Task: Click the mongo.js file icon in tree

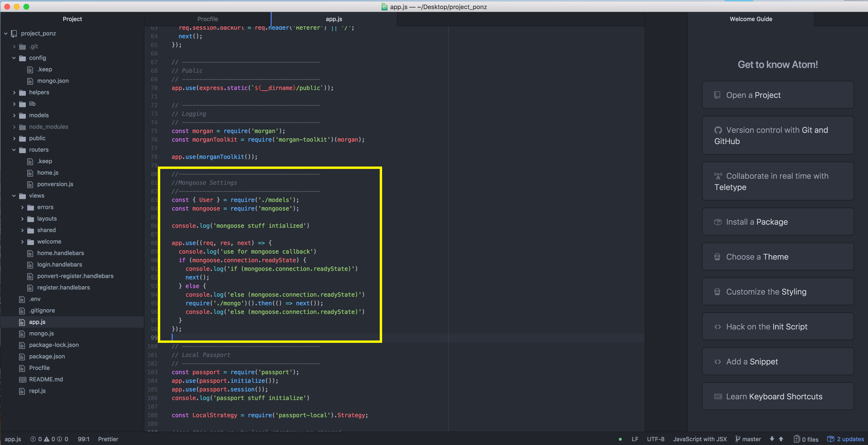Action: [22, 334]
